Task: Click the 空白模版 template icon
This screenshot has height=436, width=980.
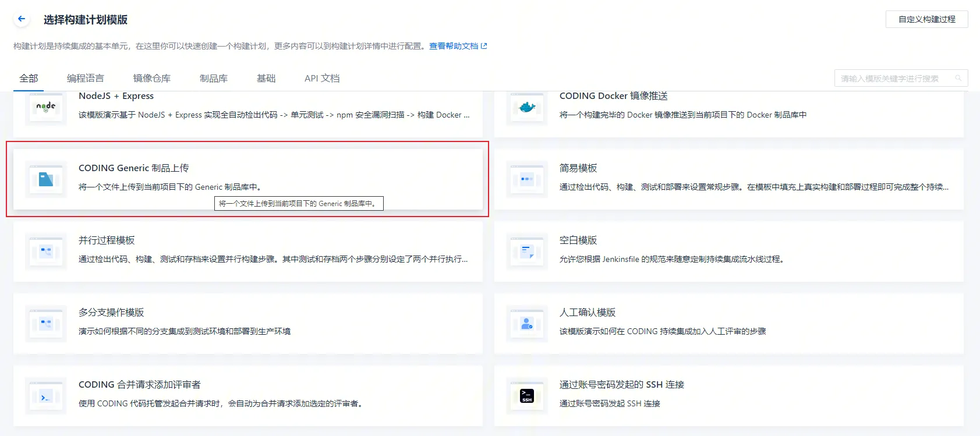Action: pos(527,251)
